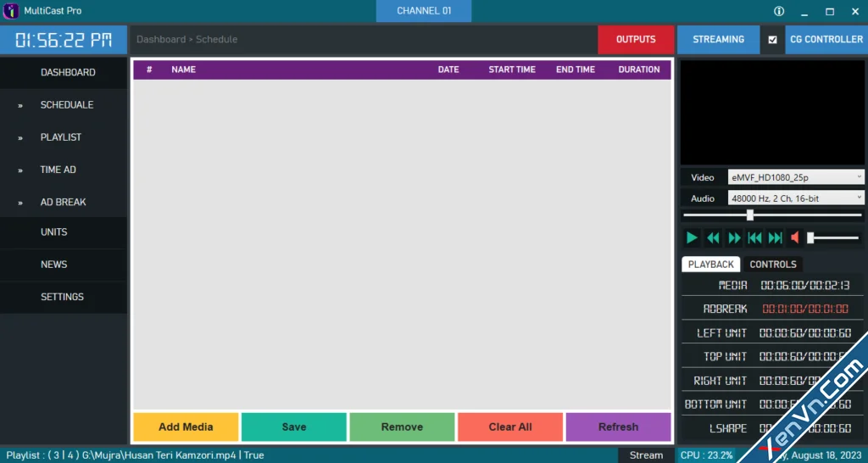
Task: Click the purple Refresh button
Action: (x=618, y=427)
